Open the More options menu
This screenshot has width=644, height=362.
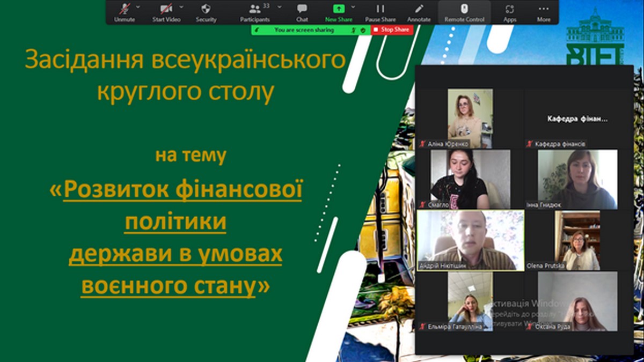544,12
